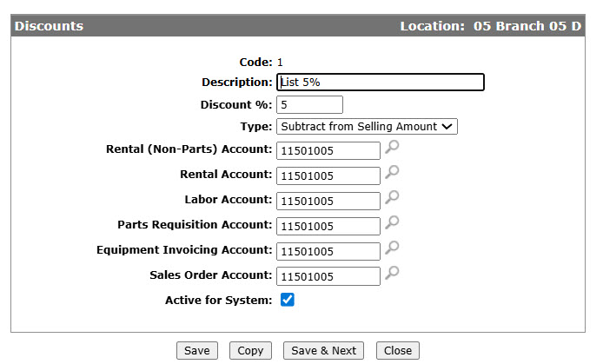Uncheck Active for System checkbox

coord(288,300)
